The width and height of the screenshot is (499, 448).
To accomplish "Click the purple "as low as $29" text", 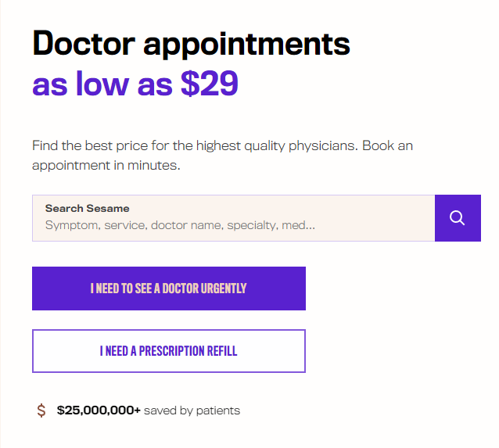I will 135,84.
